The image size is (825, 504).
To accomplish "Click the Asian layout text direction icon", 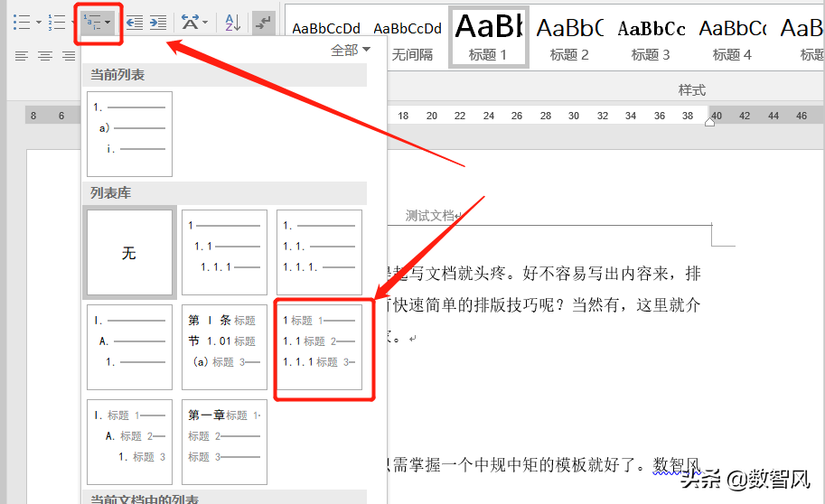I will click(x=190, y=22).
